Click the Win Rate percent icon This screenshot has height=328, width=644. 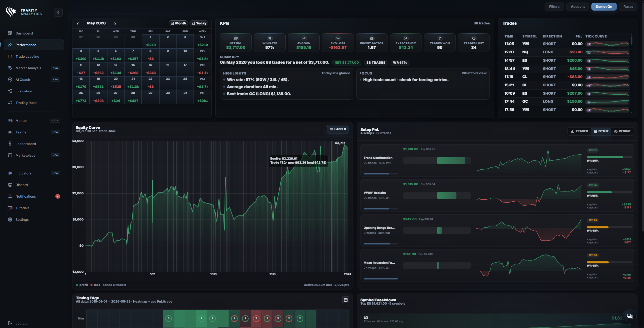coord(270,38)
